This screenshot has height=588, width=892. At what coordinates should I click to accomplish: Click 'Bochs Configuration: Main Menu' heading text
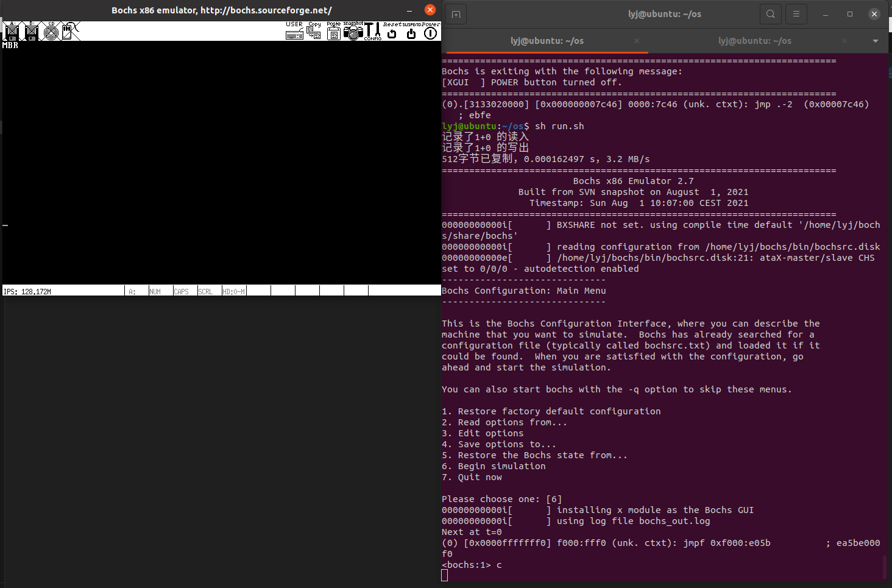pos(524,291)
